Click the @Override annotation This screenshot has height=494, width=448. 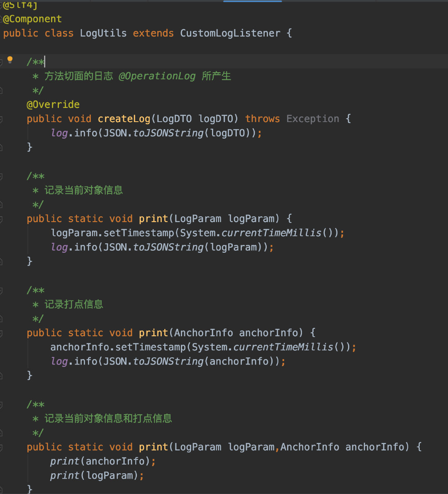click(53, 105)
